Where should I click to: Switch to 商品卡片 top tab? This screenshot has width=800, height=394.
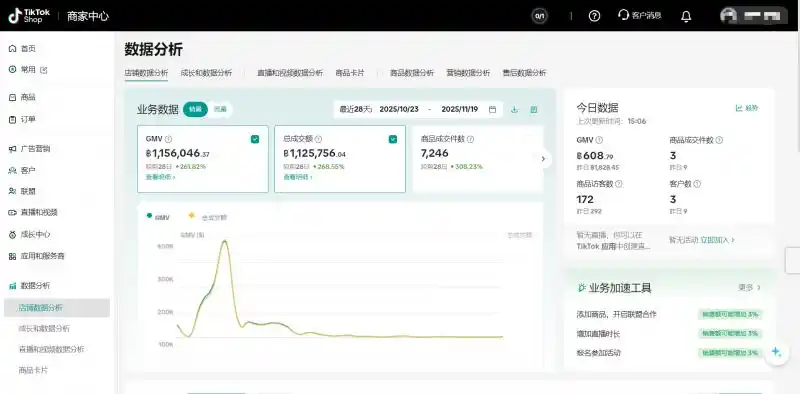350,73
